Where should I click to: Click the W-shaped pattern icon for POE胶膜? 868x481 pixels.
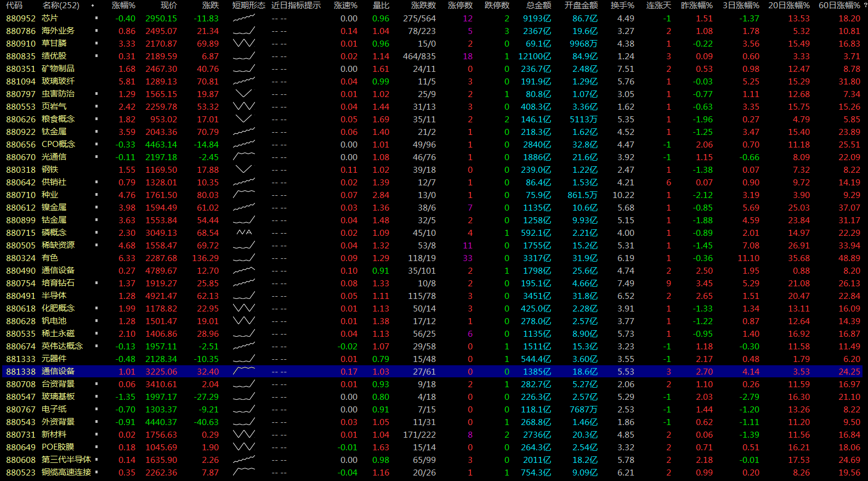tap(243, 447)
